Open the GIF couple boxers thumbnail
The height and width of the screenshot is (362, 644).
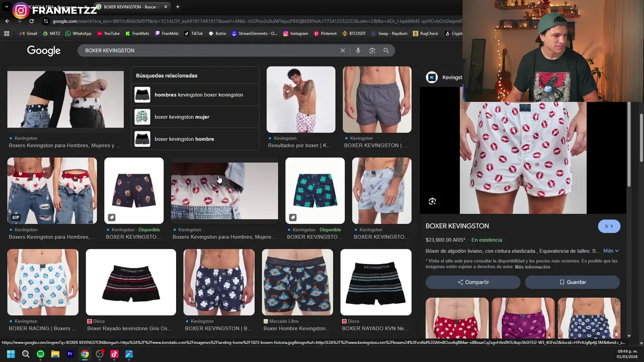(52, 191)
